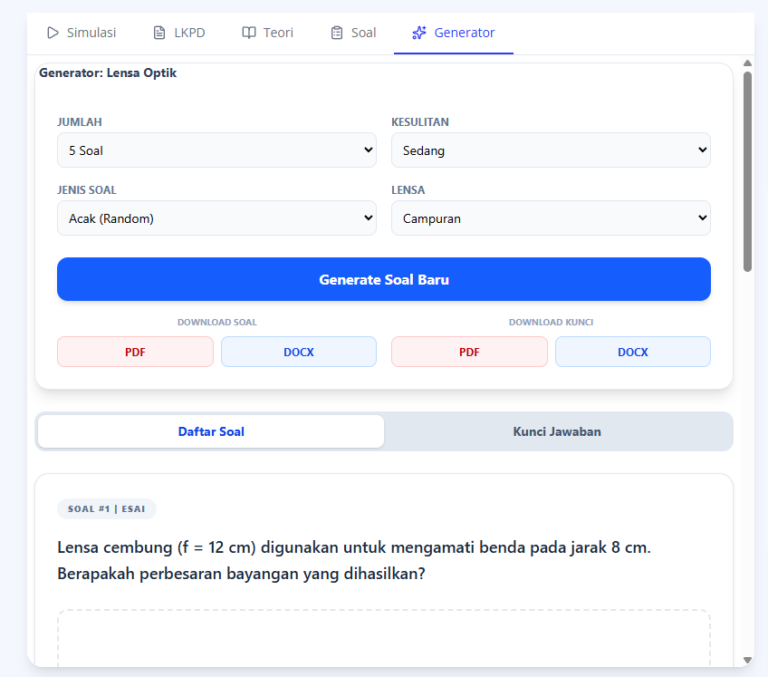The image size is (768, 677).
Task: Expand the Jenis Soal dropdown
Action: 216,218
